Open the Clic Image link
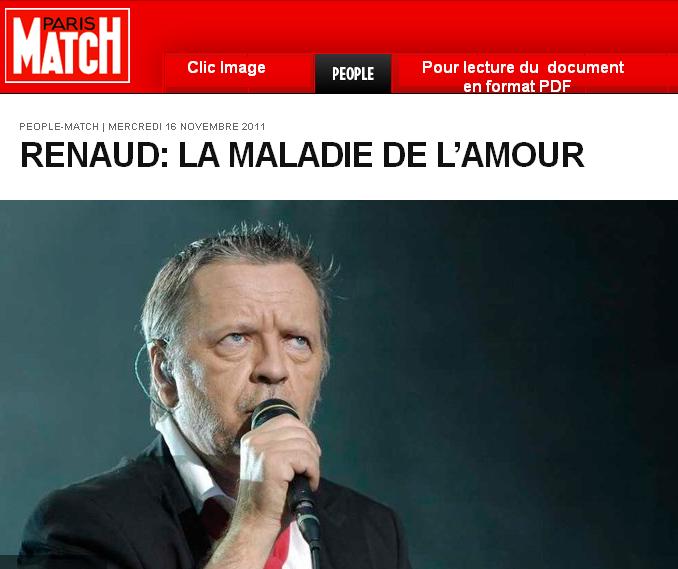 pyautogui.click(x=226, y=67)
